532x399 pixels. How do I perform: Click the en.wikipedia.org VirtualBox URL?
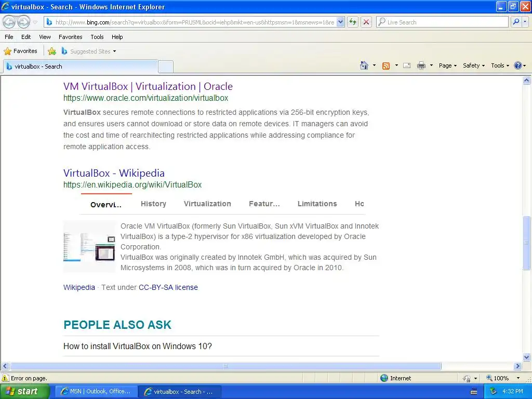[x=132, y=184]
